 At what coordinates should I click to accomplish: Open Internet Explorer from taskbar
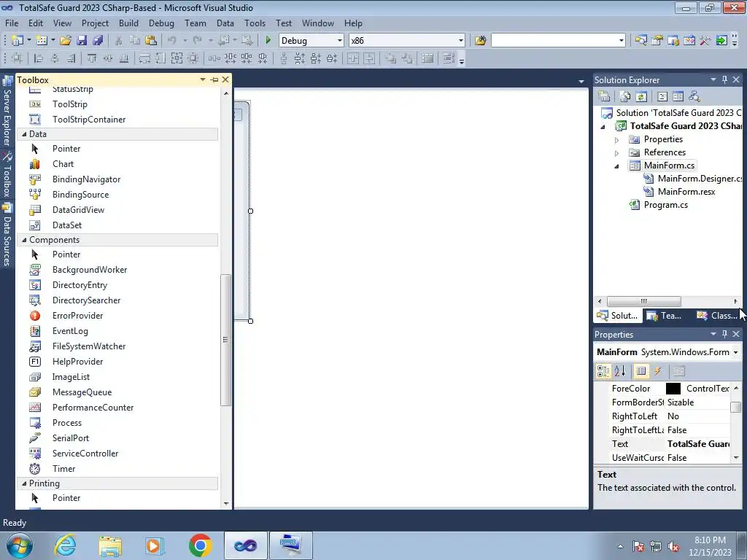tap(65, 545)
